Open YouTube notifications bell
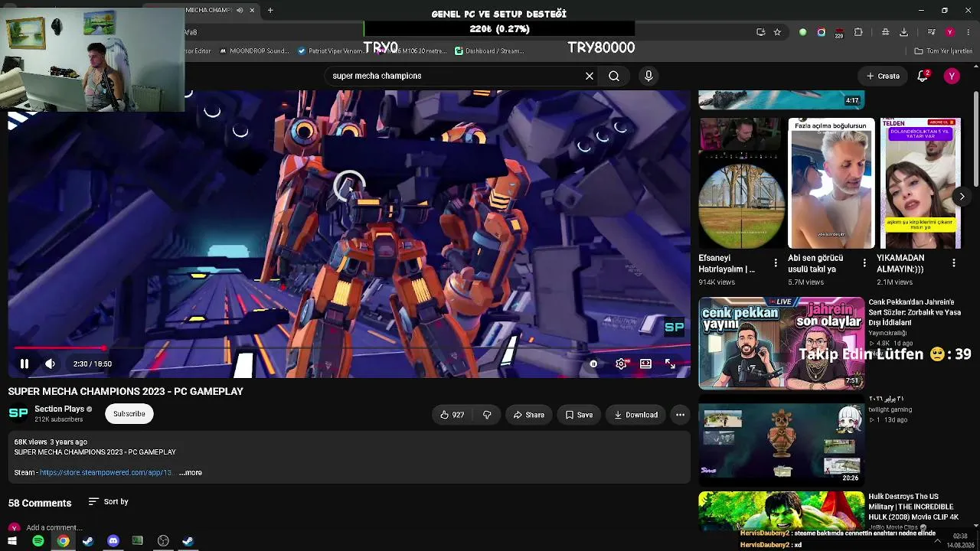This screenshot has width=980, height=551. (923, 76)
